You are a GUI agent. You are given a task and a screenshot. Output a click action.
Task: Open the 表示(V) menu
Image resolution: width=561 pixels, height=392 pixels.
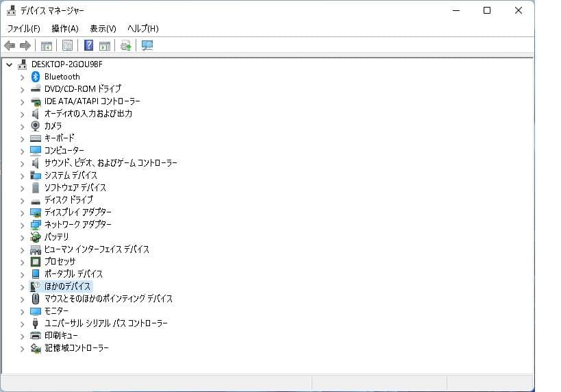[103, 28]
